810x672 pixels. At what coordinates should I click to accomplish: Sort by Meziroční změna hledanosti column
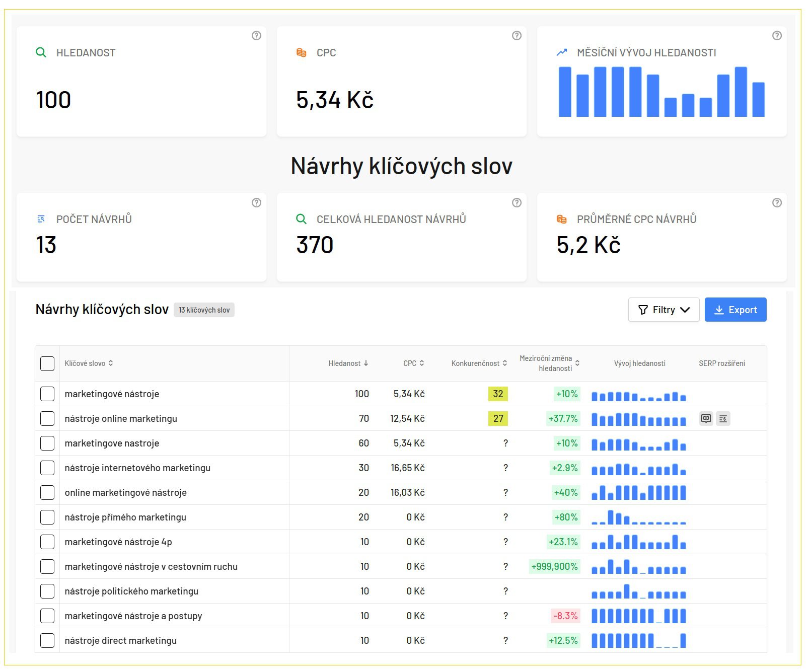tap(549, 363)
